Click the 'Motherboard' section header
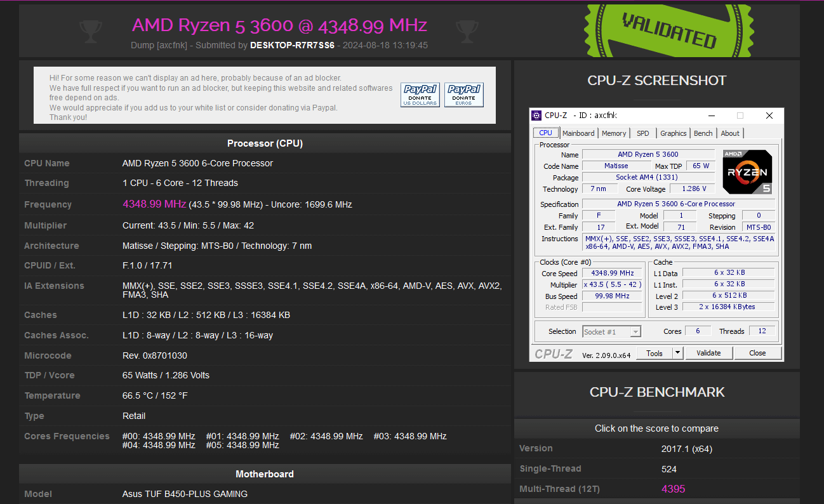This screenshot has width=824, height=504. [265, 474]
